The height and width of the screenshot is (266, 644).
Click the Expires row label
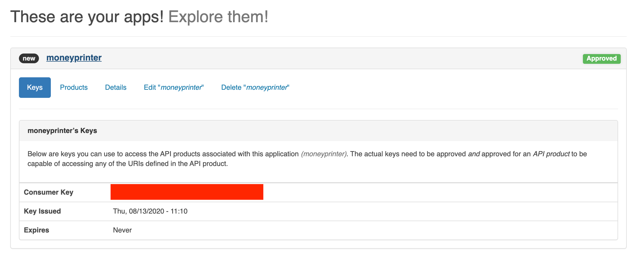click(x=36, y=230)
